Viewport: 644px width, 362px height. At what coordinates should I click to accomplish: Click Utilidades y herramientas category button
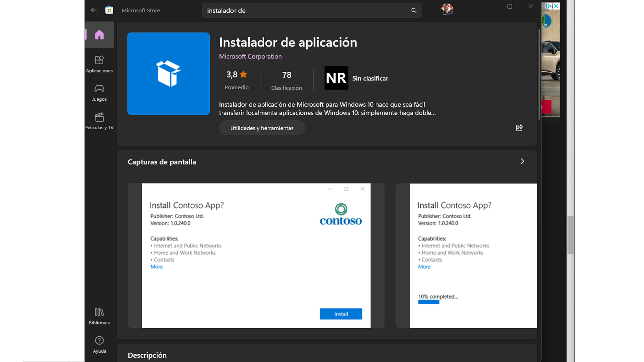coord(262,128)
